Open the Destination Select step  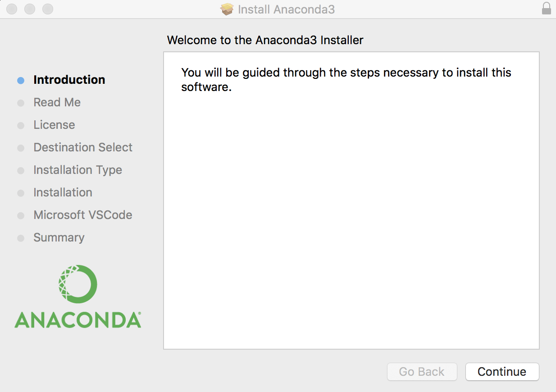tap(83, 147)
